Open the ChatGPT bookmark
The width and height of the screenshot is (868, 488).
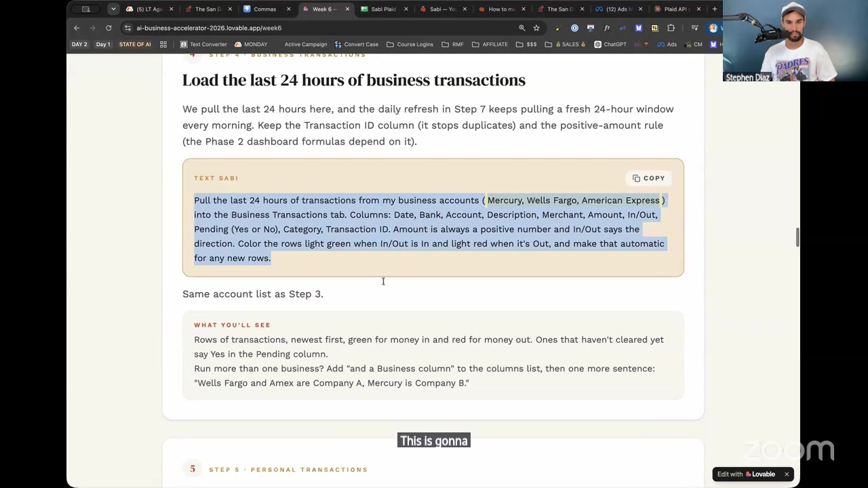coord(610,44)
